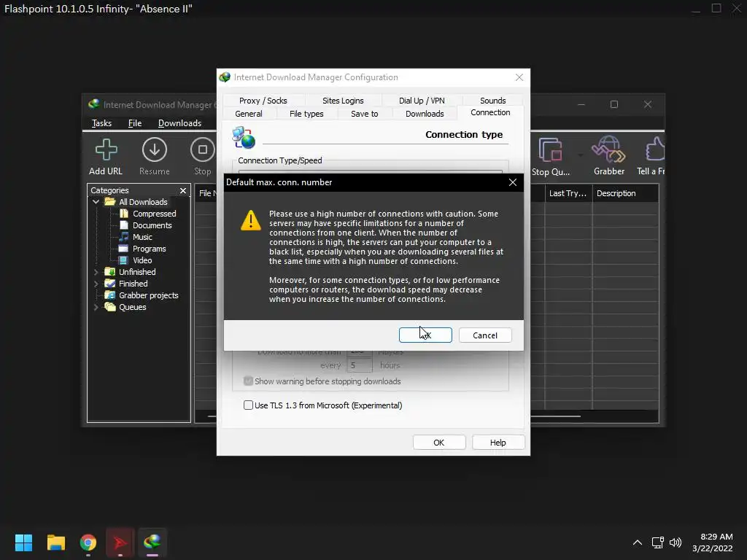The width and height of the screenshot is (747, 560).
Task: Switch to the Save to tab
Action: point(365,114)
